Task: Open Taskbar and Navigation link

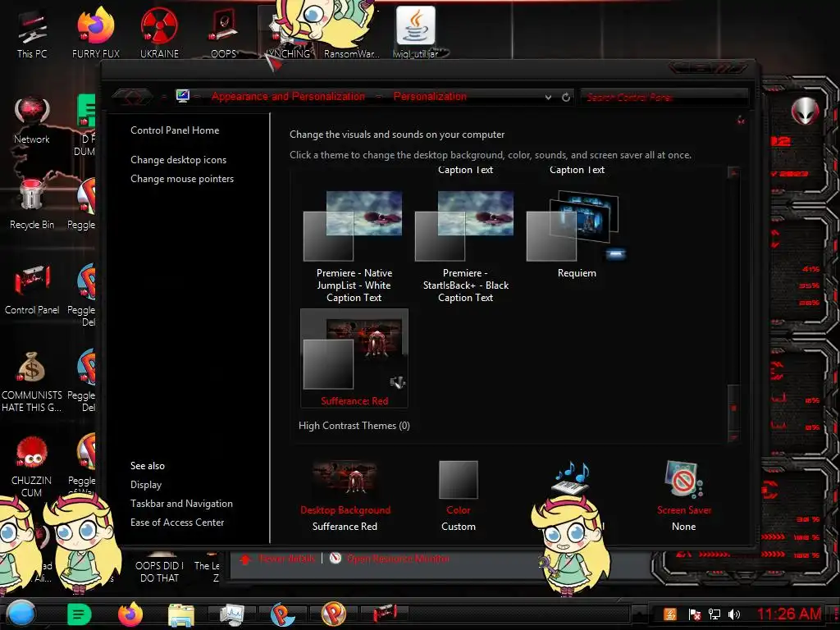Action: pyautogui.click(x=181, y=504)
